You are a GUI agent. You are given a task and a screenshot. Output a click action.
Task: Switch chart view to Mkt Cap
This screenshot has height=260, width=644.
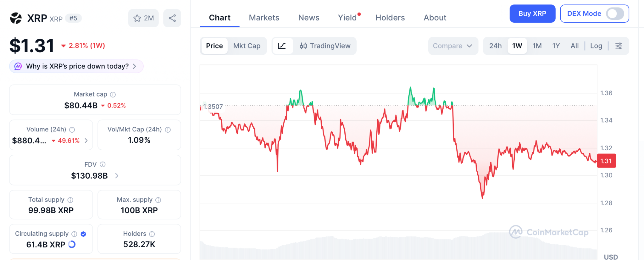pyautogui.click(x=247, y=46)
